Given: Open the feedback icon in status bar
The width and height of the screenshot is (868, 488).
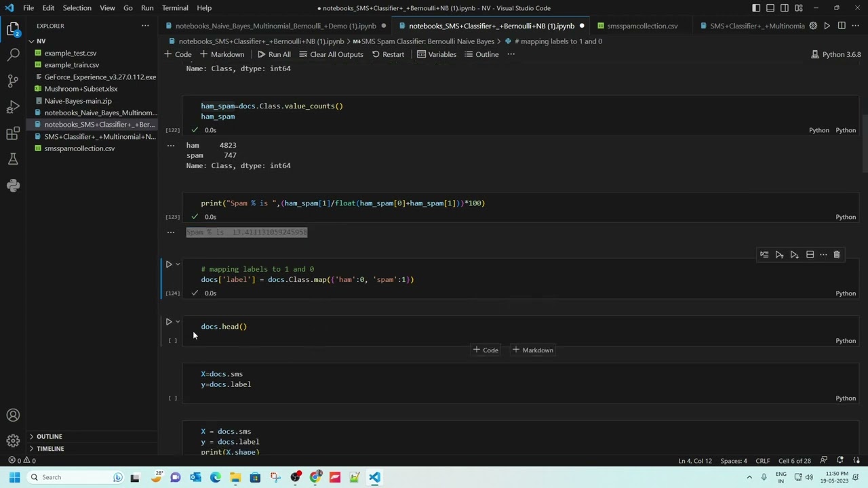Looking at the screenshot, I should click(824, 460).
